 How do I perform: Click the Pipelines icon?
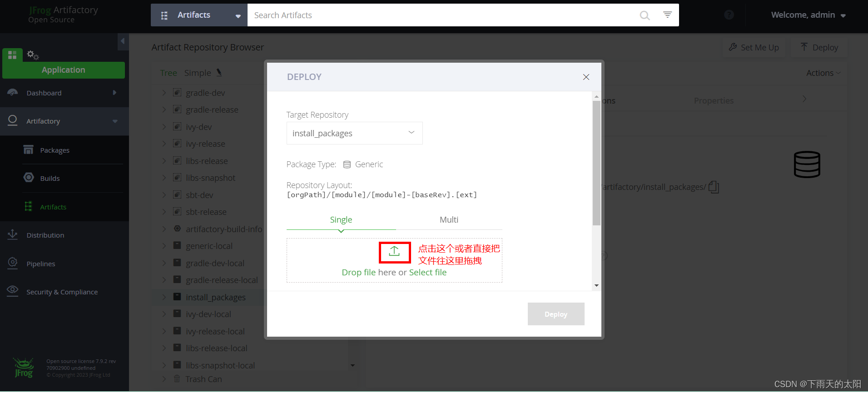(x=13, y=263)
